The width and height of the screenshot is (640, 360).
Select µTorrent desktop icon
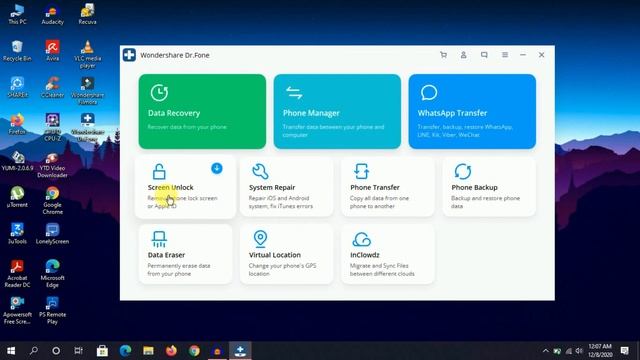[17, 197]
